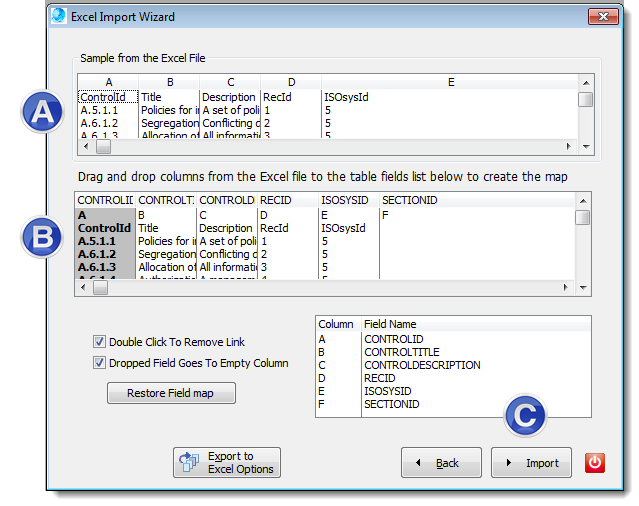Screen dimensions: 639x506
Task: Click the CONTROLID header in mapping grid
Action: point(105,200)
